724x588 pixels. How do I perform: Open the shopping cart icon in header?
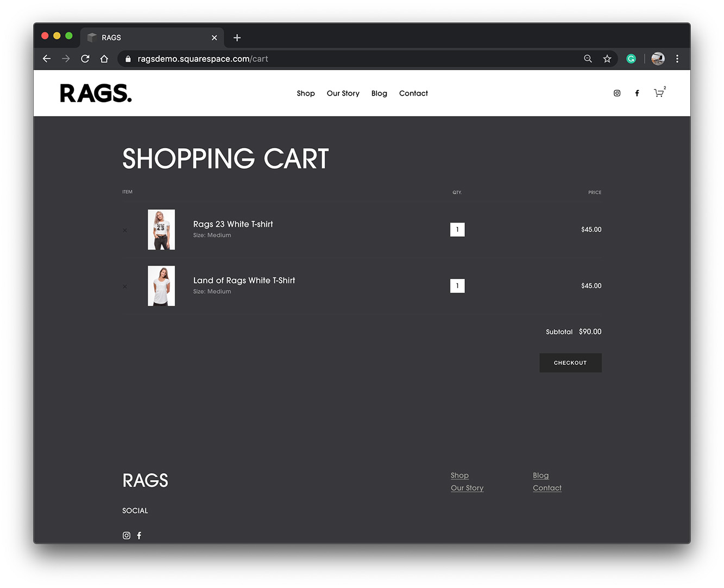[658, 93]
